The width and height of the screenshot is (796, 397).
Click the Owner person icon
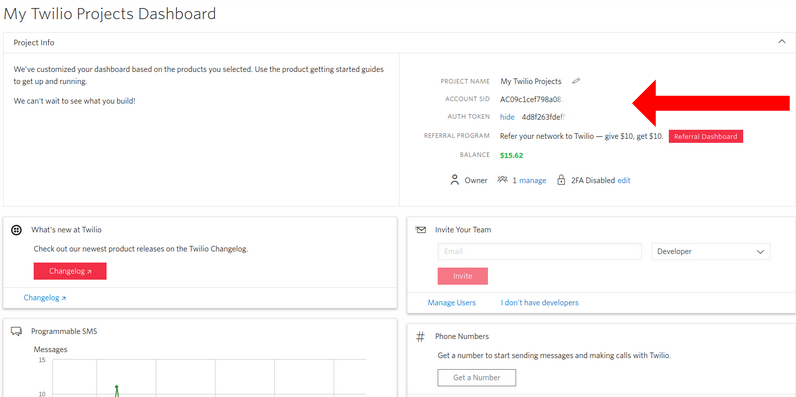coord(454,180)
